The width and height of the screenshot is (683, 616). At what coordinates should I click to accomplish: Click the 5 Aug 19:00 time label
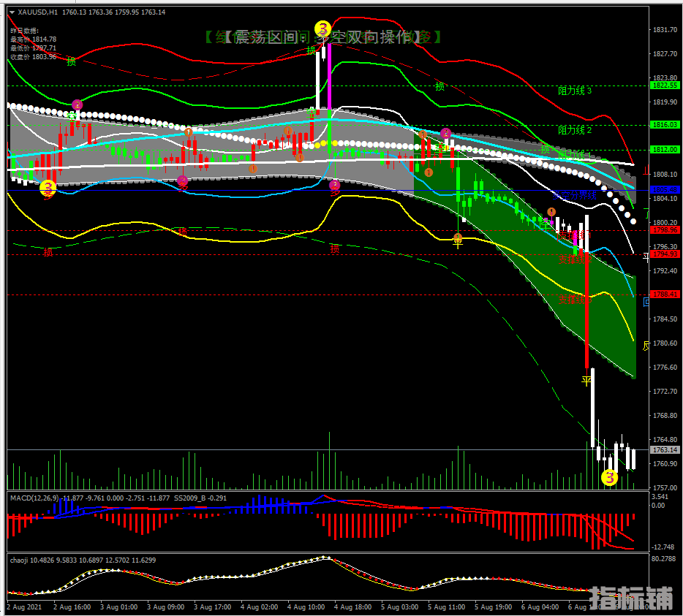[x=494, y=607]
